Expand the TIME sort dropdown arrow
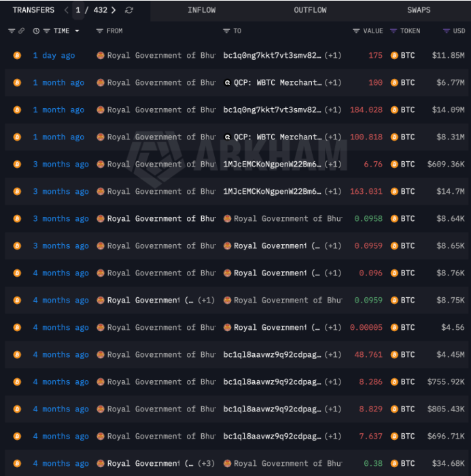 tap(77, 31)
